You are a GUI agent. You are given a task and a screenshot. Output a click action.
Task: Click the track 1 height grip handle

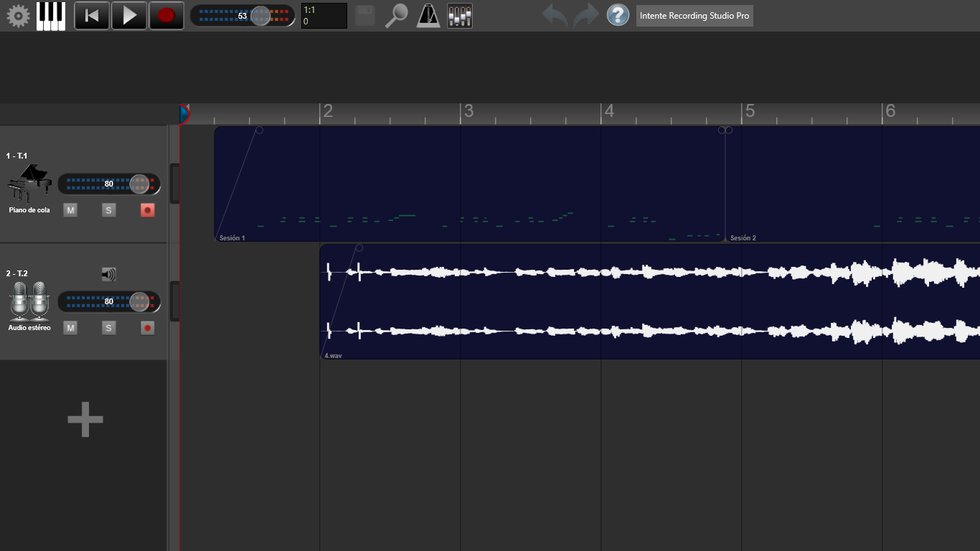point(174,184)
